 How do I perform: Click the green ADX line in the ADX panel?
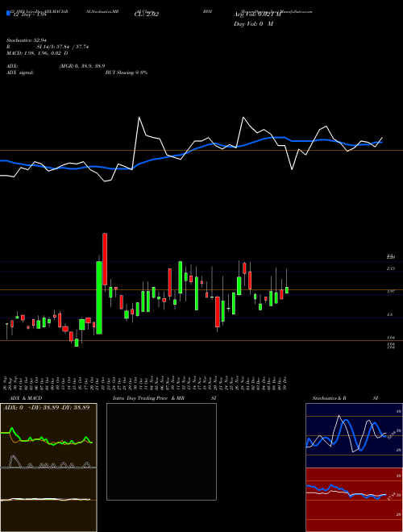(x=47, y=437)
